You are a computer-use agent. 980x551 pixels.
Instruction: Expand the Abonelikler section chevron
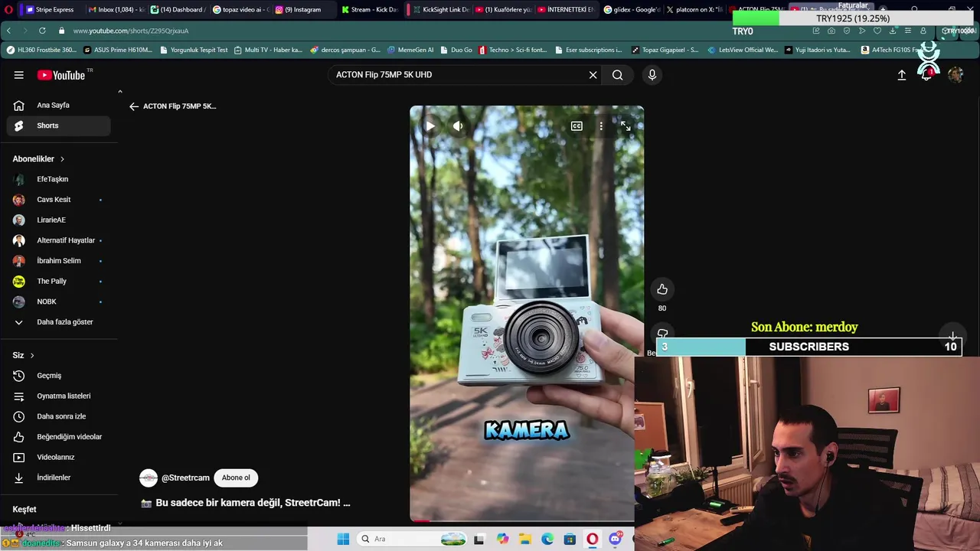(x=62, y=159)
